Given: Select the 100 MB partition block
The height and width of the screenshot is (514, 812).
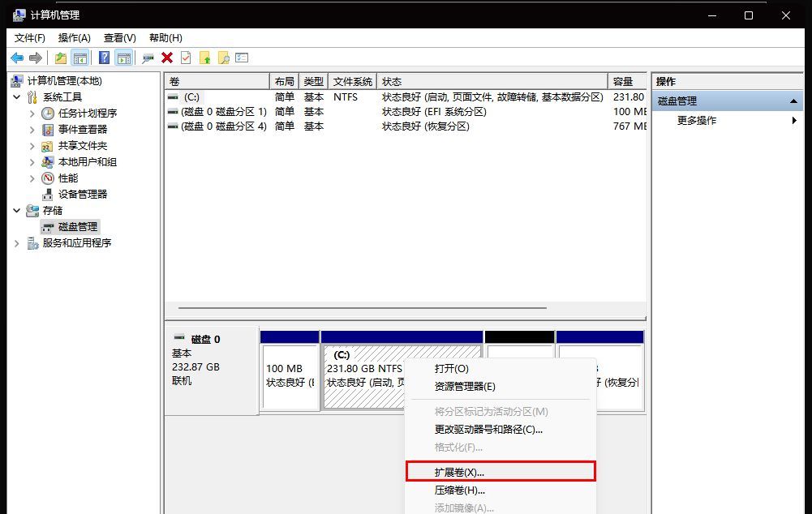Looking at the screenshot, I should pyautogui.click(x=290, y=371).
